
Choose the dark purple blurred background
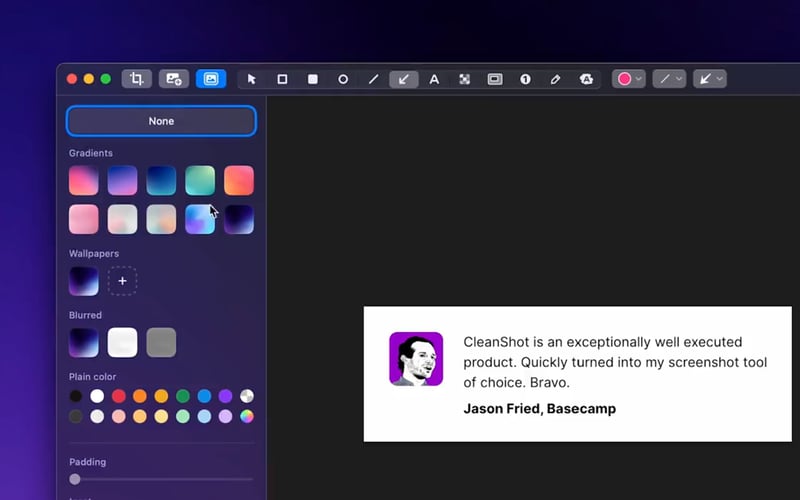84,342
